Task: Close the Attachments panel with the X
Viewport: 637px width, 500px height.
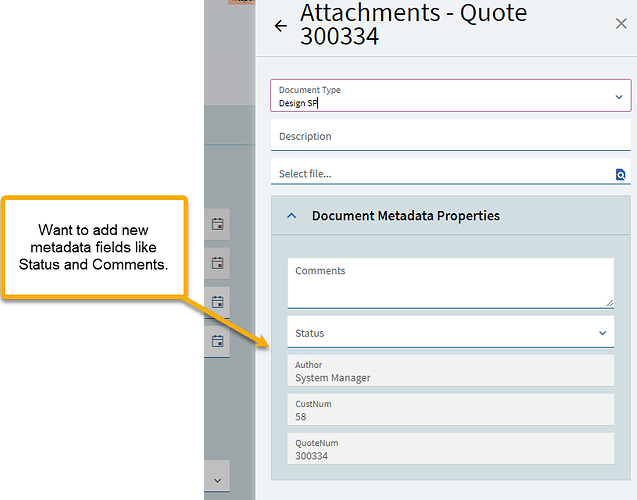Action: pyautogui.click(x=621, y=24)
